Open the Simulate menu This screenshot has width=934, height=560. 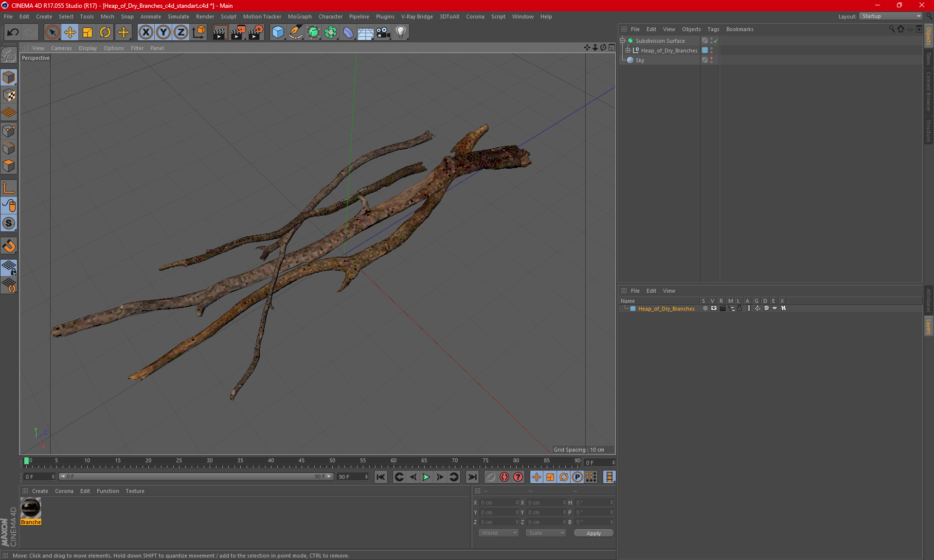tap(178, 17)
